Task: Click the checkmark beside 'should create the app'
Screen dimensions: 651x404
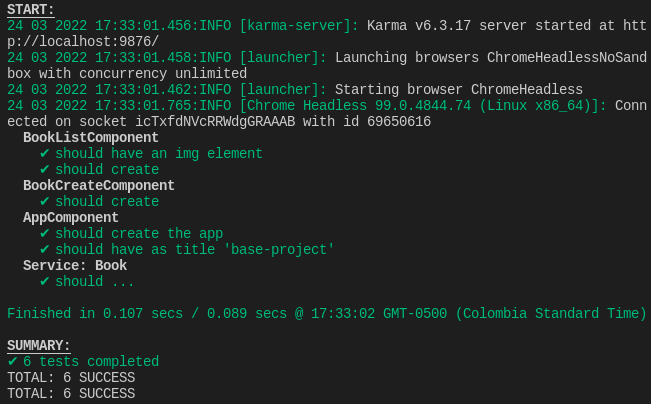Action: (44, 233)
